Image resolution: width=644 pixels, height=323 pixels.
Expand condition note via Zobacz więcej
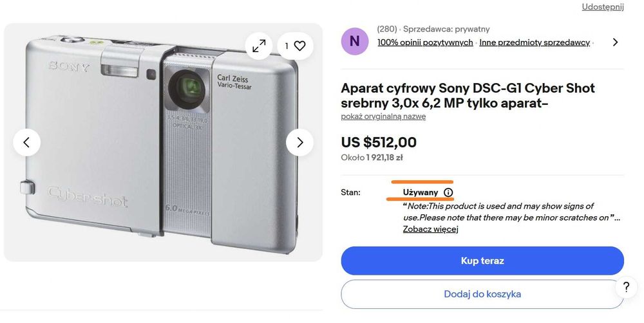coord(430,229)
